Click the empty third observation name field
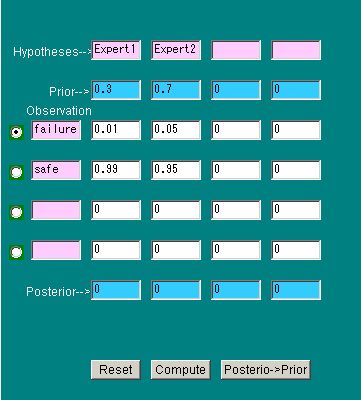The image size is (361, 400). click(56, 210)
